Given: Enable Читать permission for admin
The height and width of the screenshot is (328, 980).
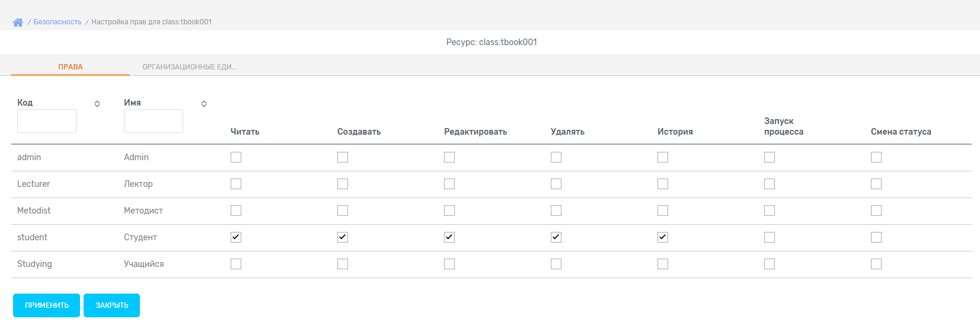Looking at the screenshot, I should [236, 157].
